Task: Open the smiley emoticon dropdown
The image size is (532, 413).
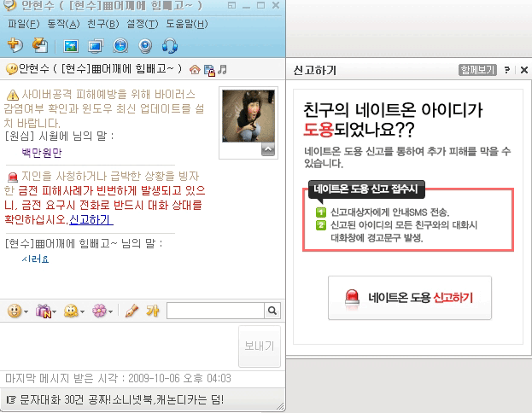Action: (x=18, y=311)
